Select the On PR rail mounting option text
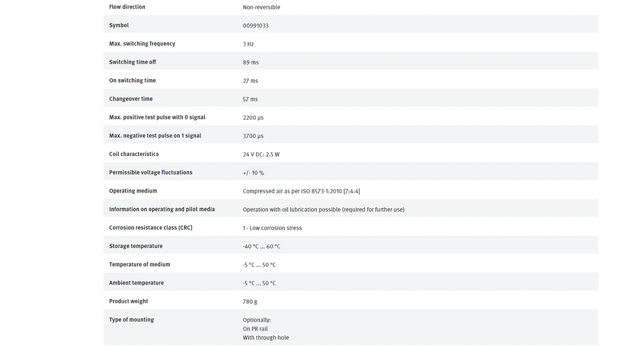The width and height of the screenshot is (644, 347). click(255, 329)
